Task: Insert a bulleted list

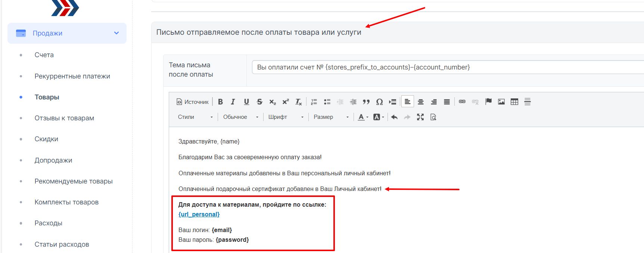Action: (x=327, y=102)
